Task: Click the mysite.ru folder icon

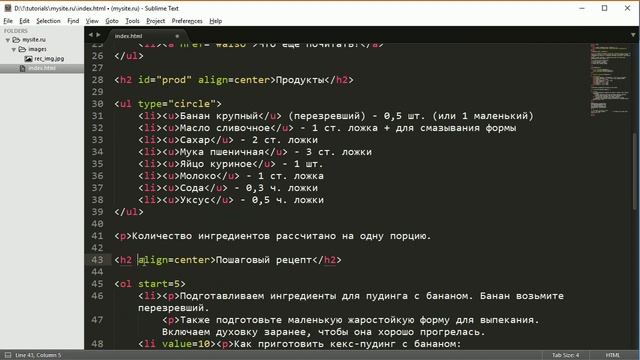Action: (x=16, y=40)
